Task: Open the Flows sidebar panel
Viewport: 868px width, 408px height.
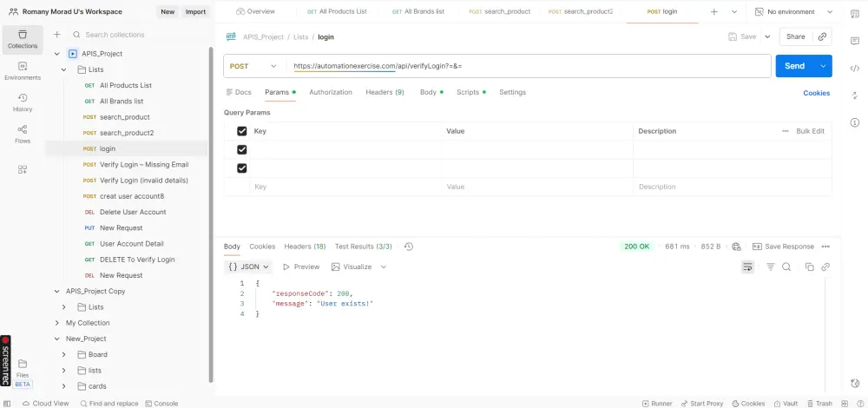Action: pyautogui.click(x=23, y=135)
